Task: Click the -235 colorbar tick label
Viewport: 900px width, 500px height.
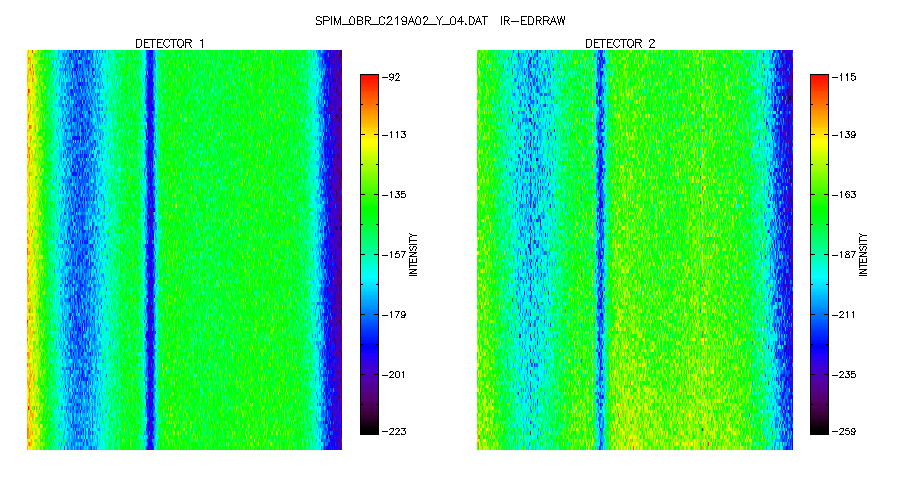Action: point(844,374)
